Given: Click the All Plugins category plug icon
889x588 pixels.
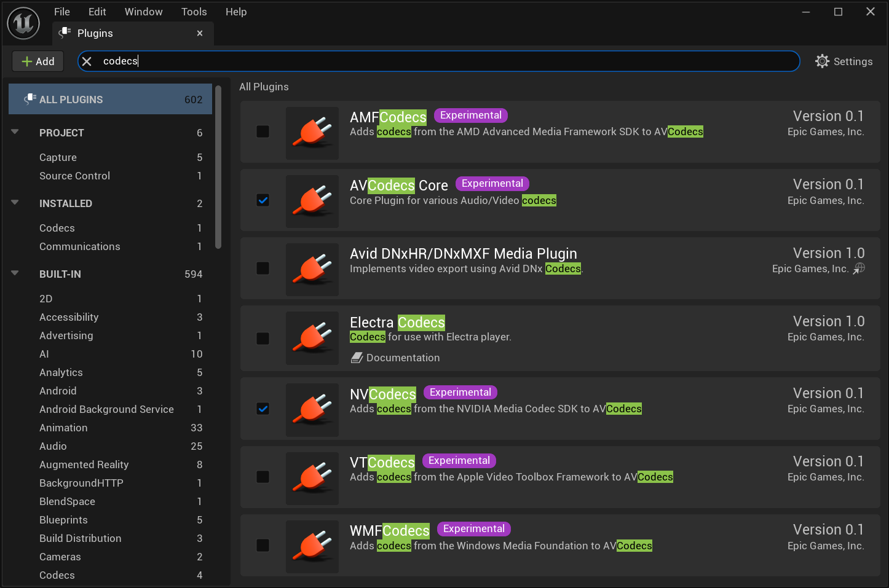Looking at the screenshot, I should (30, 99).
